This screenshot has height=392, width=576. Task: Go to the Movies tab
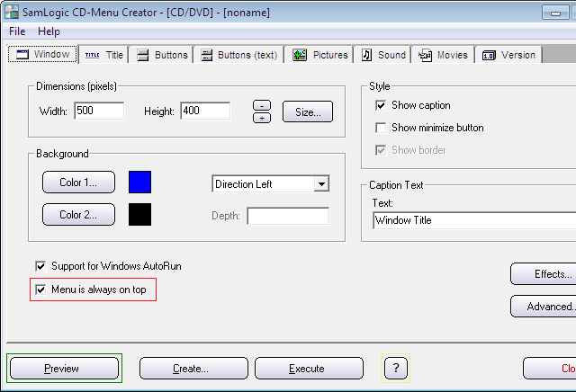coord(443,55)
